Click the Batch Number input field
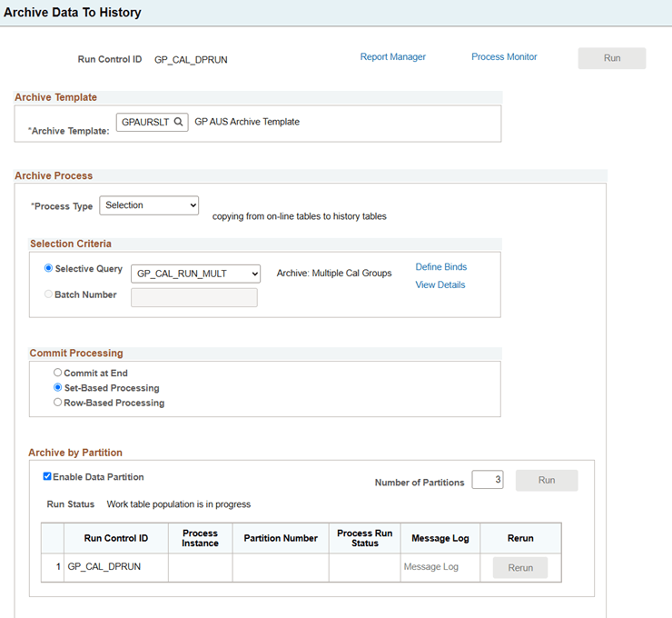Viewport: 672px width, 618px height. [x=194, y=297]
